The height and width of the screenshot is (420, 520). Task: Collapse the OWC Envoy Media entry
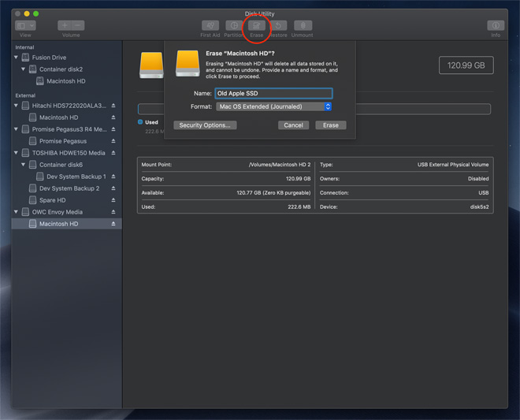point(16,212)
